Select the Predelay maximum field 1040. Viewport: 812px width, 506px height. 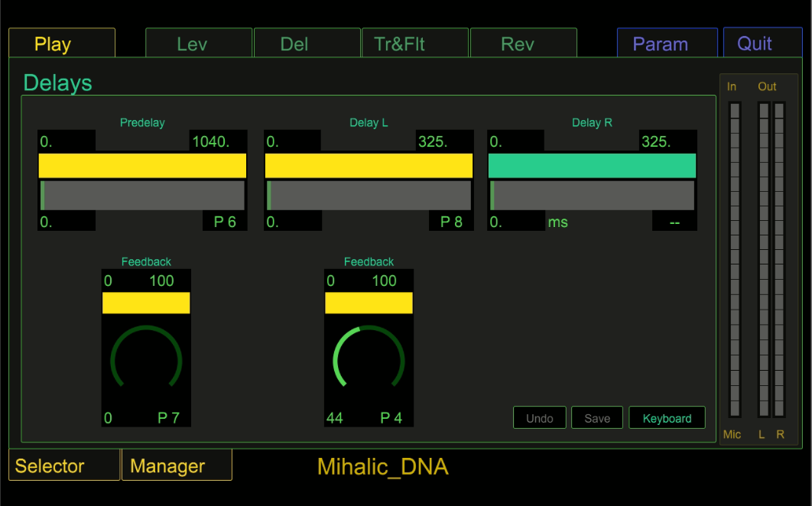coord(218,141)
